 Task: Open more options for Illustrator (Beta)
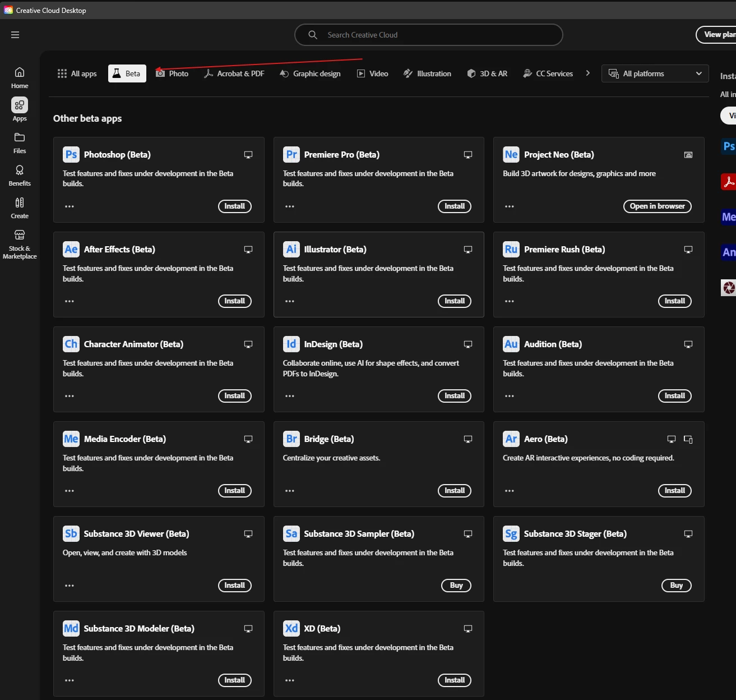[x=290, y=301]
